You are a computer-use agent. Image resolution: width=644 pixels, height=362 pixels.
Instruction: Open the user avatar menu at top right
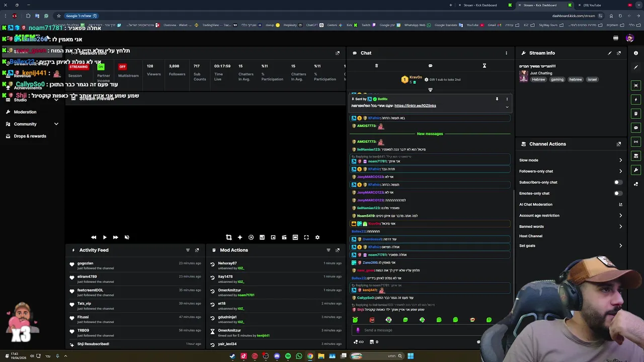629,38
